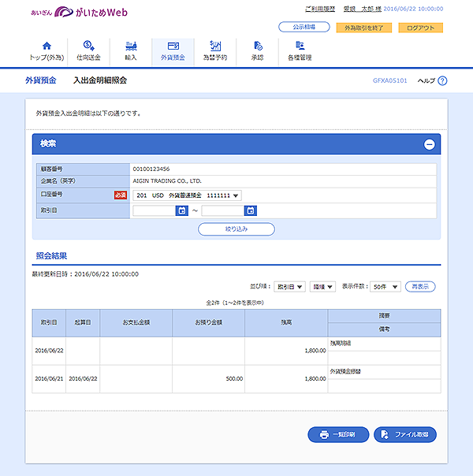Click the 取引日 column header

pyautogui.click(x=49, y=322)
